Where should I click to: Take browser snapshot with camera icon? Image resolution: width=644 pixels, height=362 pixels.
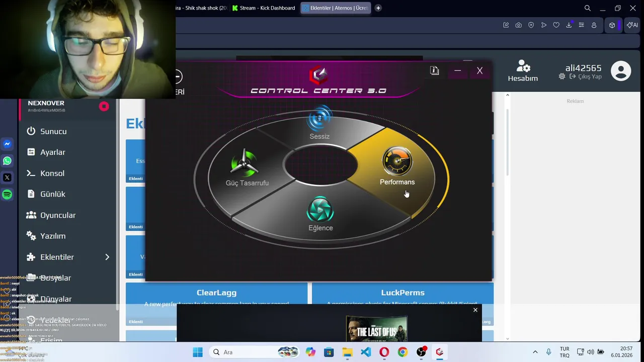click(x=519, y=25)
